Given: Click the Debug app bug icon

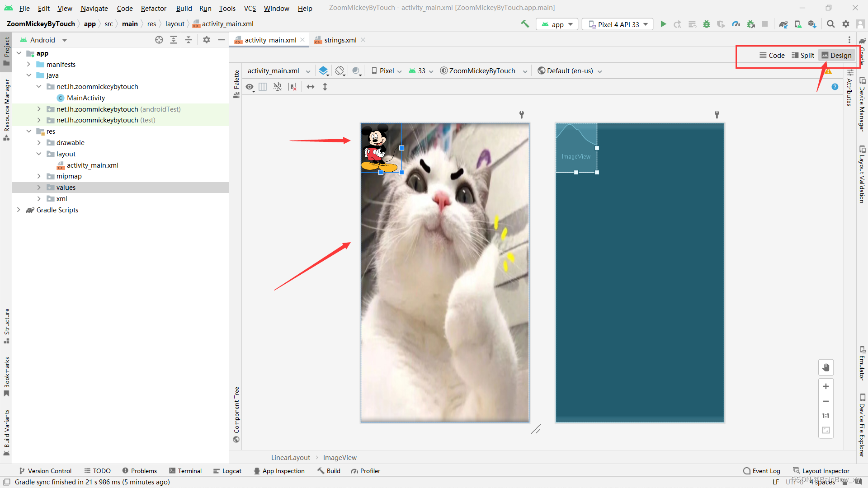Looking at the screenshot, I should coord(707,24).
